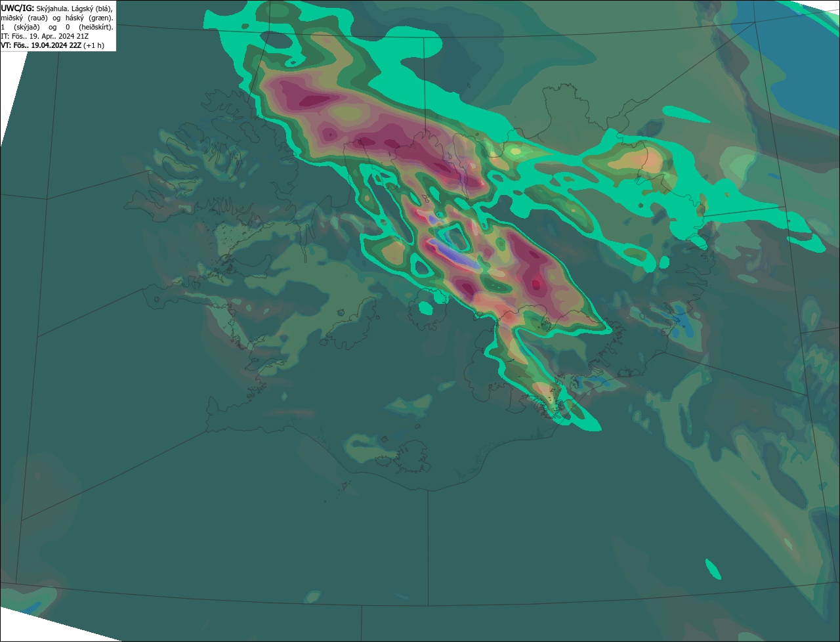Click the 'Lágský (blá),' legend text
The height and width of the screenshot is (642, 840).
pos(92,9)
